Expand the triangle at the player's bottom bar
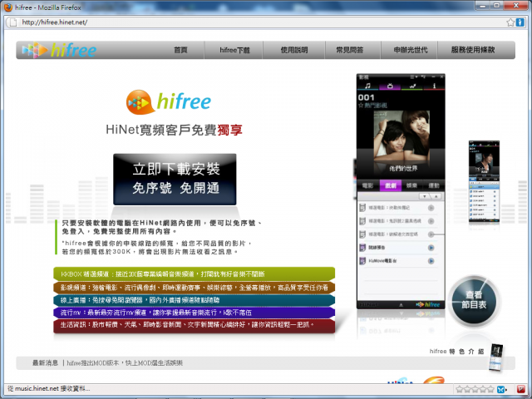Screen dimensions: 532x399 [401, 305]
